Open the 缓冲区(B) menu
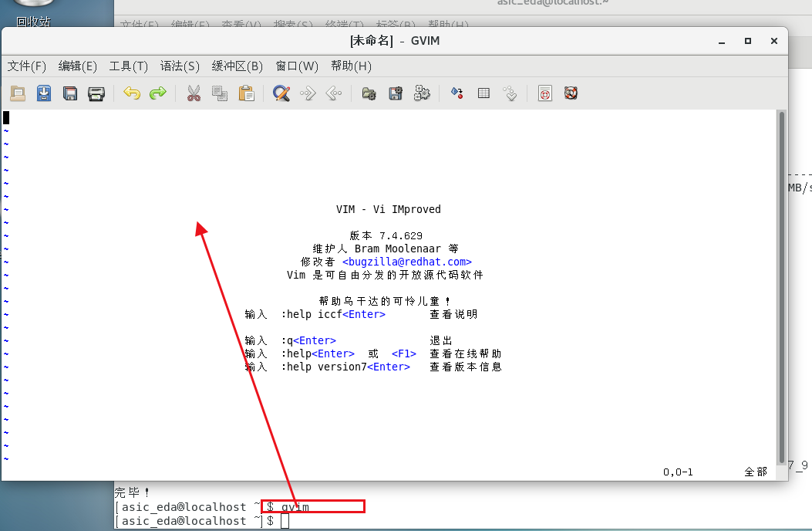Image resolution: width=812 pixels, height=531 pixels. [238, 66]
